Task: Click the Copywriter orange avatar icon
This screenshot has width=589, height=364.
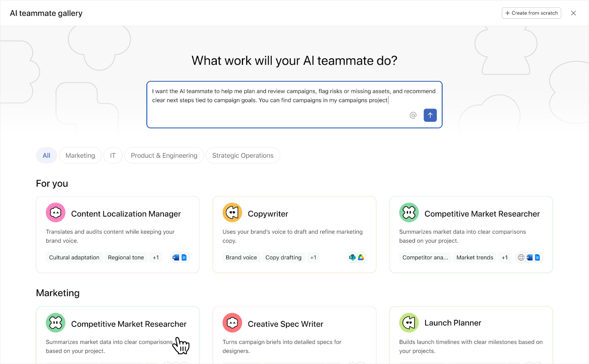Action: pos(232,213)
